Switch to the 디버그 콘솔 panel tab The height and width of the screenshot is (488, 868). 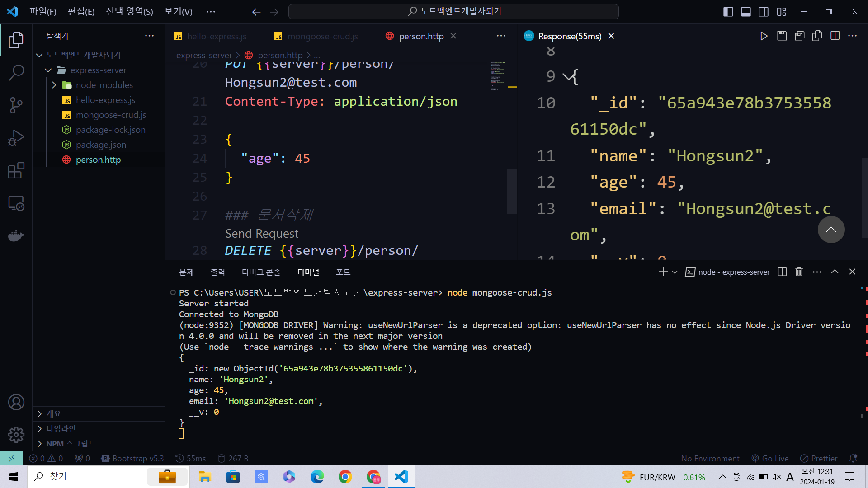(261, 272)
